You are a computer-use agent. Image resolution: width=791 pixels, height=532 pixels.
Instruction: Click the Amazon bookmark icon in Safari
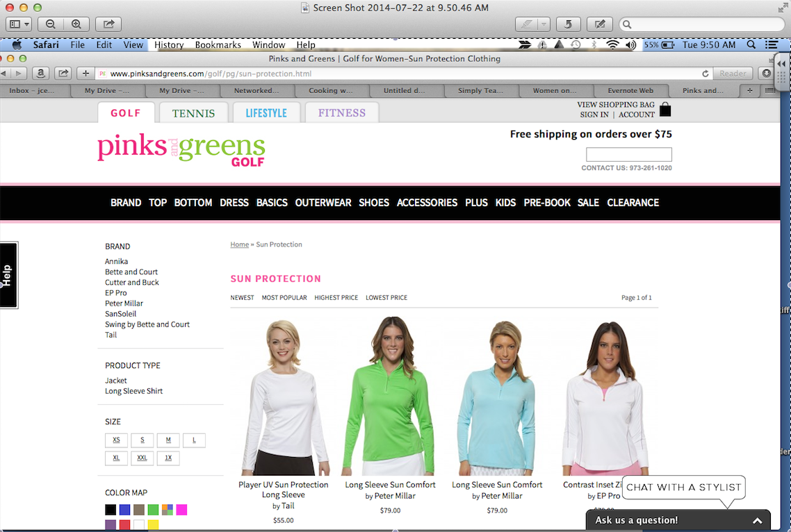tap(41, 74)
